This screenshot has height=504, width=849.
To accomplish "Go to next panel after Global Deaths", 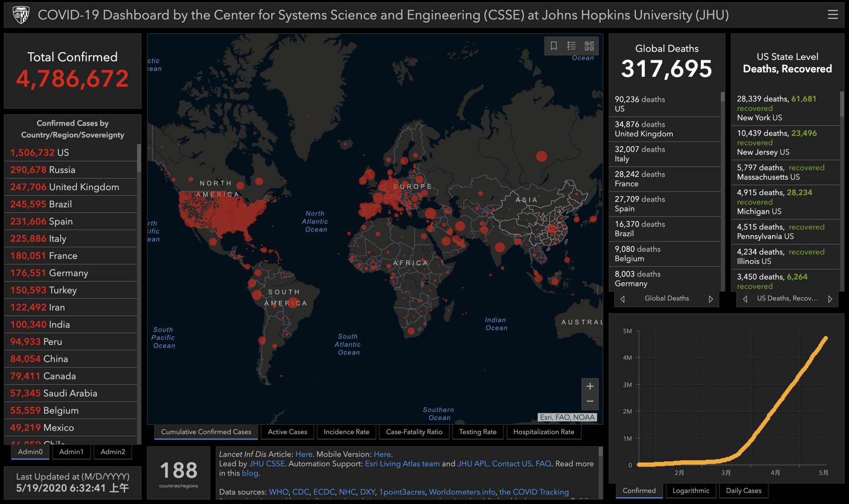I will tap(711, 299).
